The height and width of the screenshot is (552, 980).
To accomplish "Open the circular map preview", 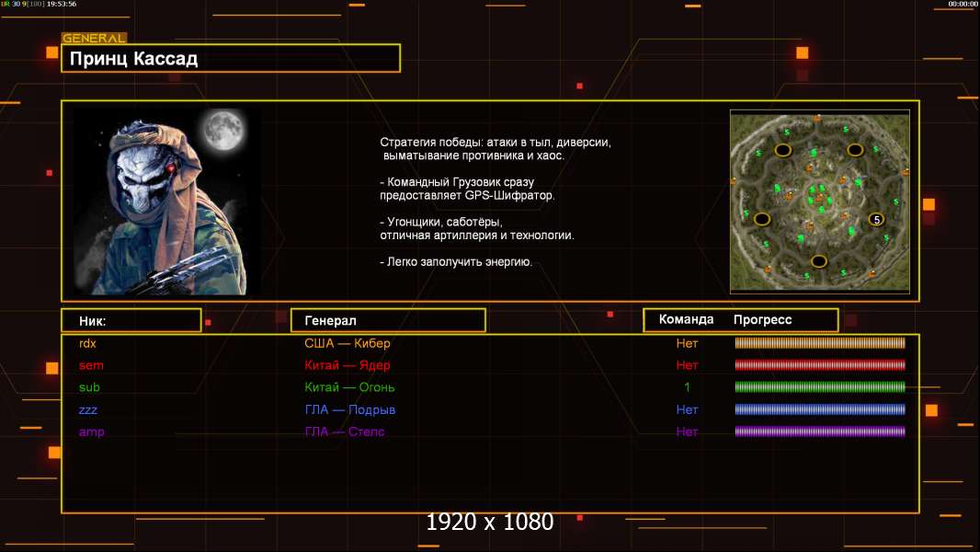I will click(x=819, y=201).
